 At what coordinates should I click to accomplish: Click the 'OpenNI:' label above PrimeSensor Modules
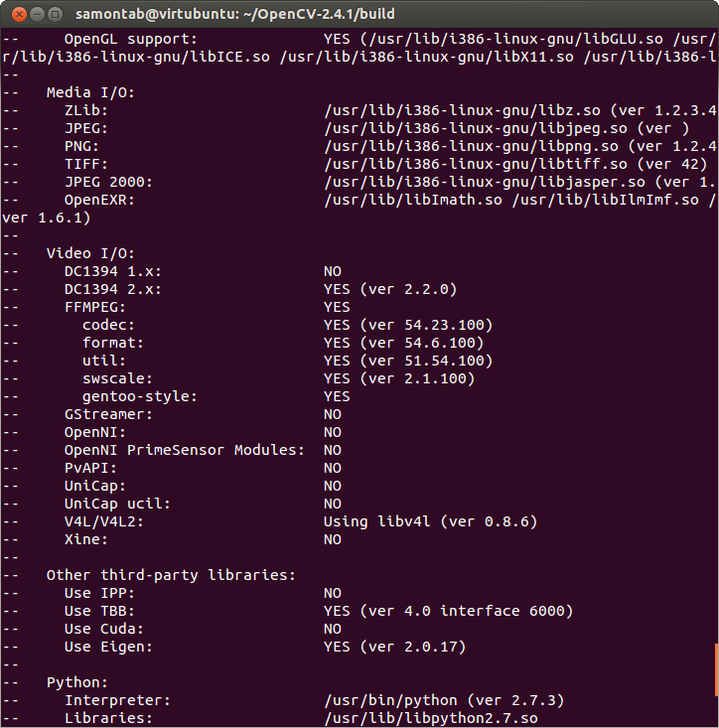point(94,432)
